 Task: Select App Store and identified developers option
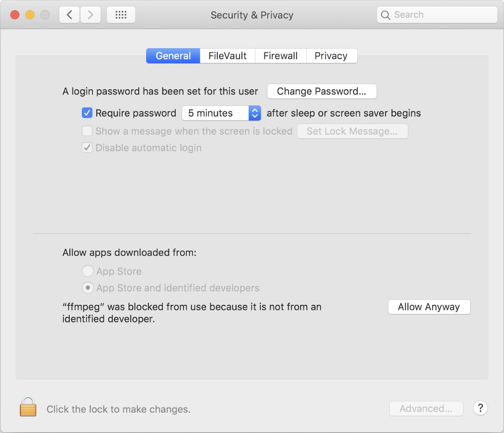87,288
